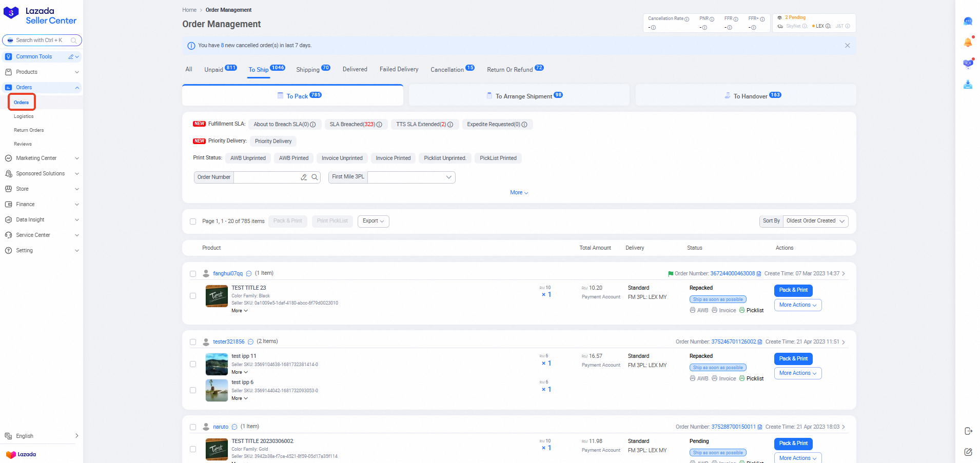
Task: Click the info icon next to Cancellation Rate
Action: [687, 19]
